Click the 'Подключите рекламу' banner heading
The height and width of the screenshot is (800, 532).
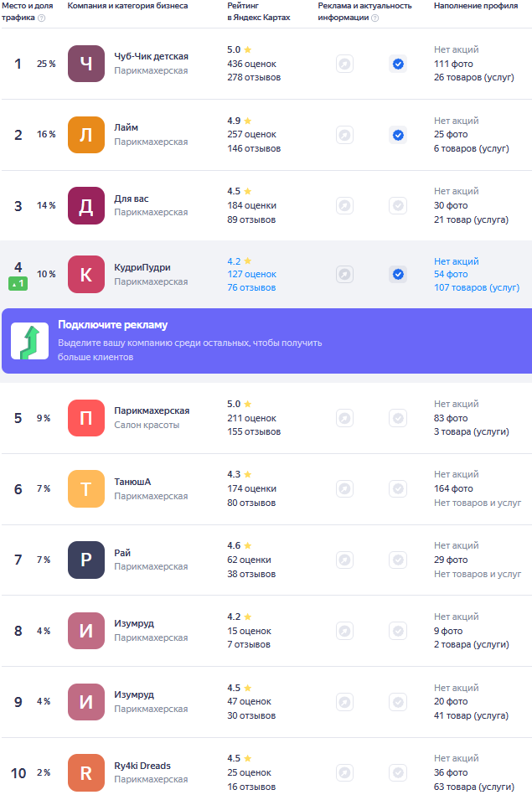(113, 325)
